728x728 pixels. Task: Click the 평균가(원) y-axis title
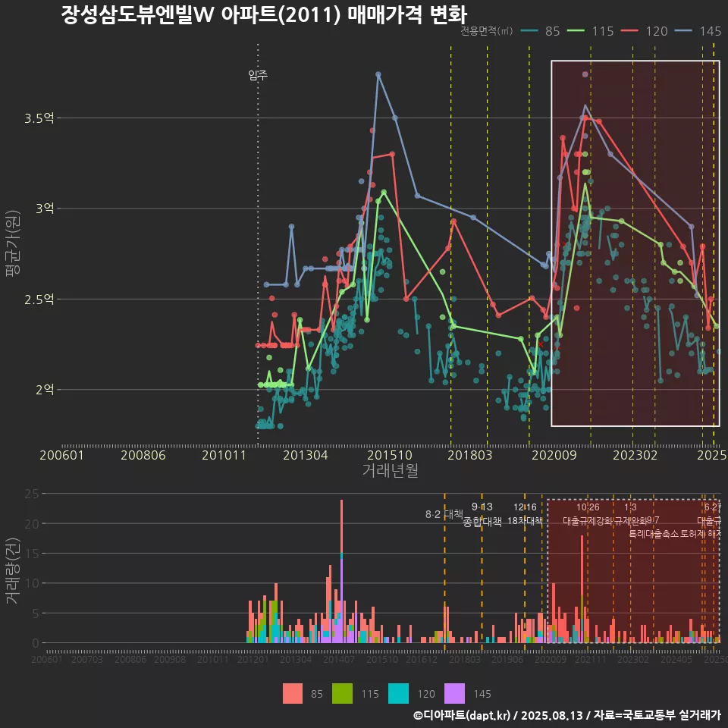12,243
